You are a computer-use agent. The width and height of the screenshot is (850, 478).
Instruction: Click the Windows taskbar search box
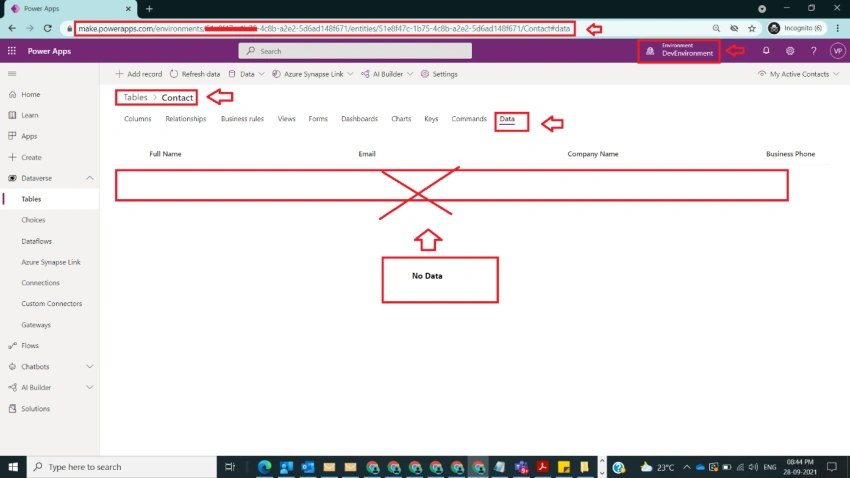point(121,467)
